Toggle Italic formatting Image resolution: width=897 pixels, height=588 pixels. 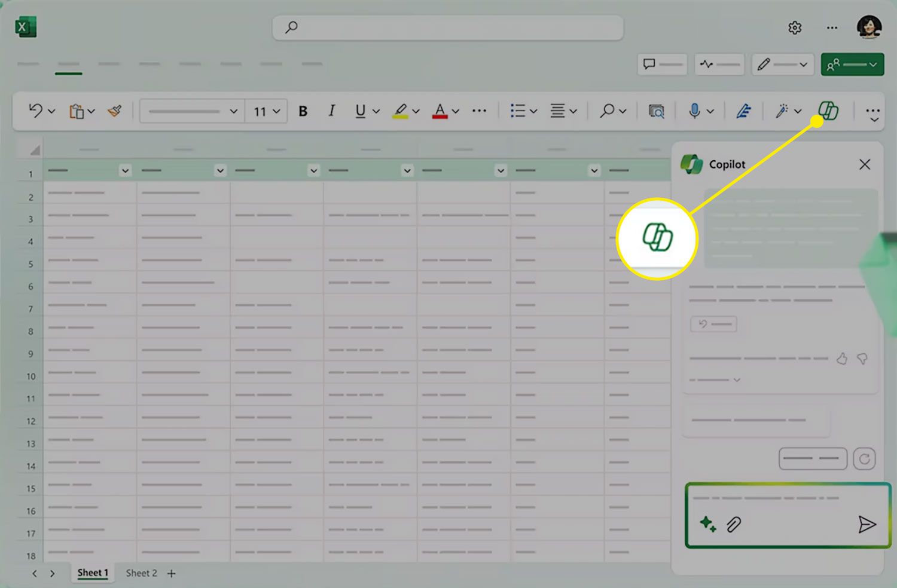pyautogui.click(x=331, y=111)
